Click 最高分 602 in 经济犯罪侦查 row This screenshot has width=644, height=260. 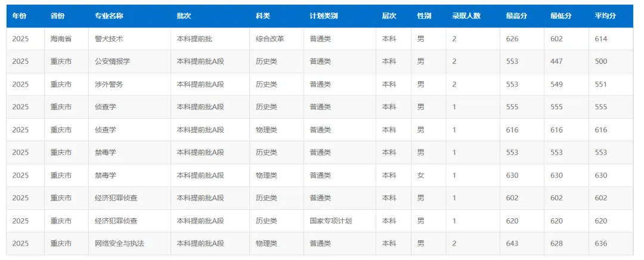(512, 198)
